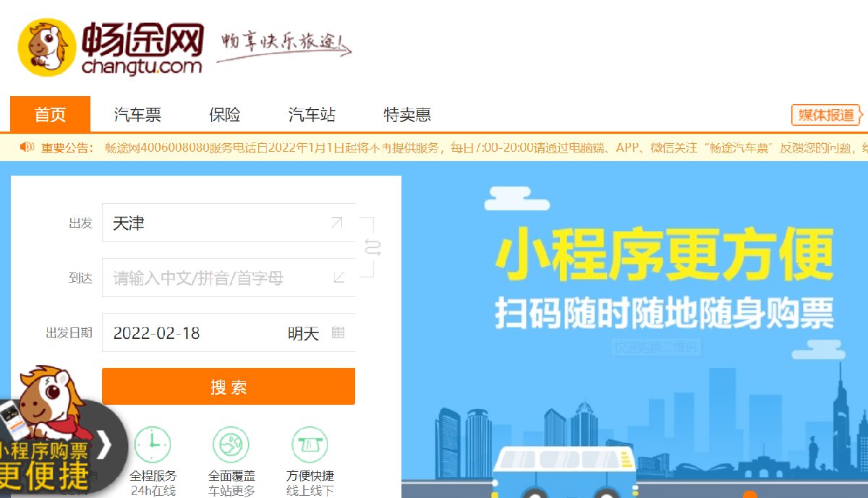Focus the 到达 destination input field
This screenshot has width=868, height=498.
click(x=229, y=278)
